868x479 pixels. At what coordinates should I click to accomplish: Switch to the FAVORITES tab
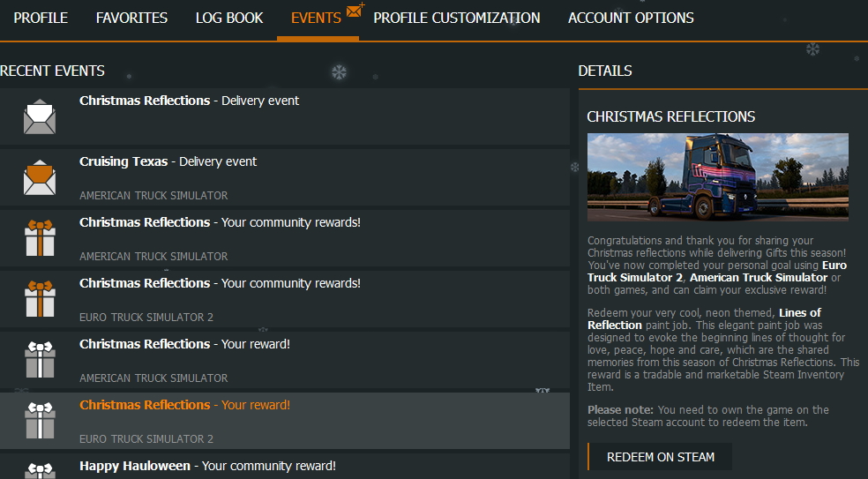(131, 18)
